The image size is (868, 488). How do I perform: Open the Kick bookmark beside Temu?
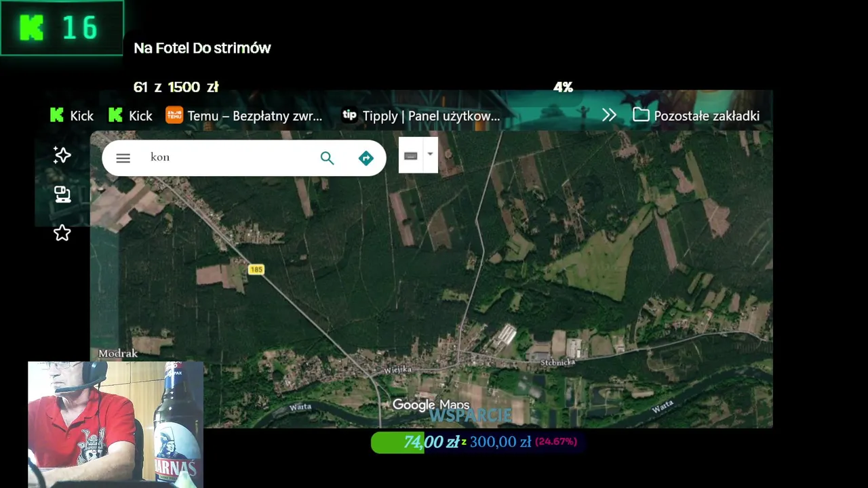tap(130, 116)
